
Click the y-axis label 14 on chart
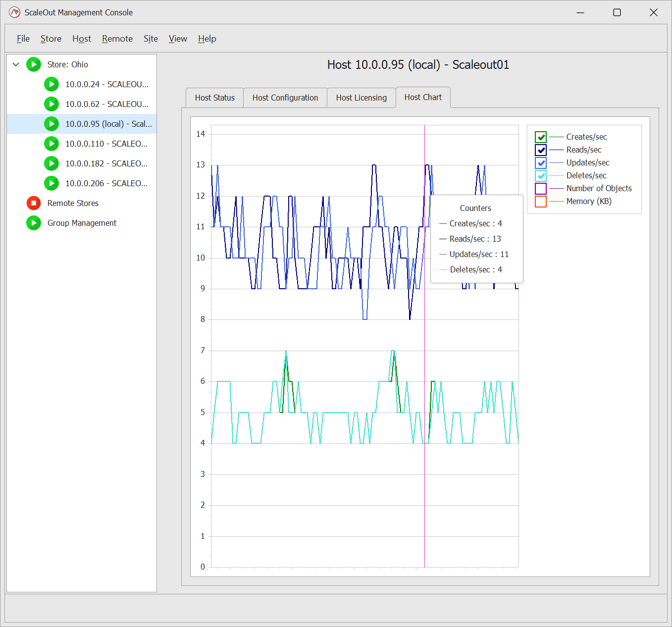[201, 134]
